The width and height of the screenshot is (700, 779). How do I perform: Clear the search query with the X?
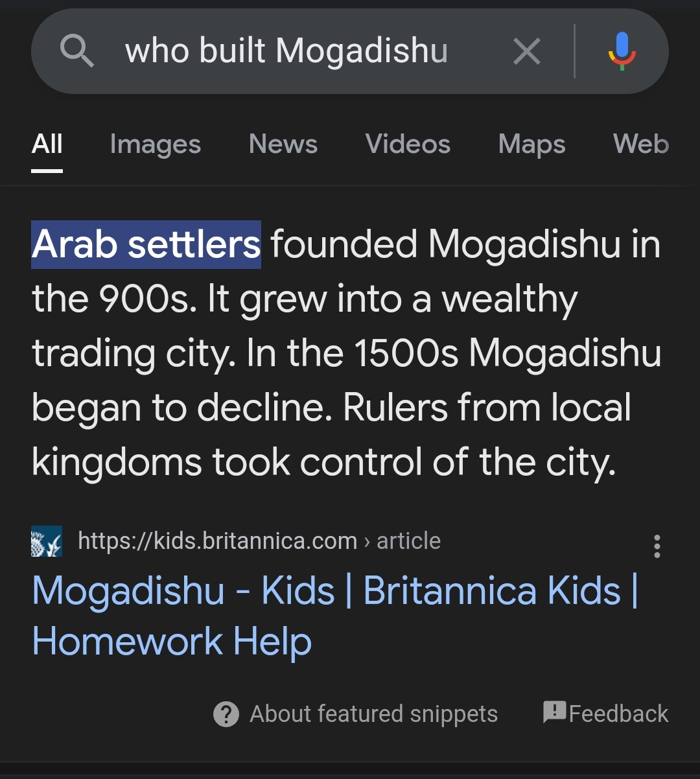(x=526, y=51)
